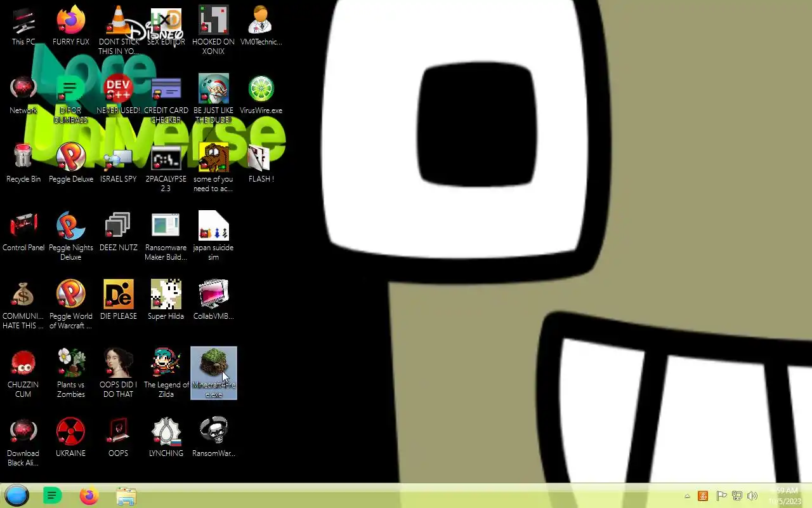Launch the FURRY FUX Firefox shortcut
The height and width of the screenshot is (508, 812).
70,27
